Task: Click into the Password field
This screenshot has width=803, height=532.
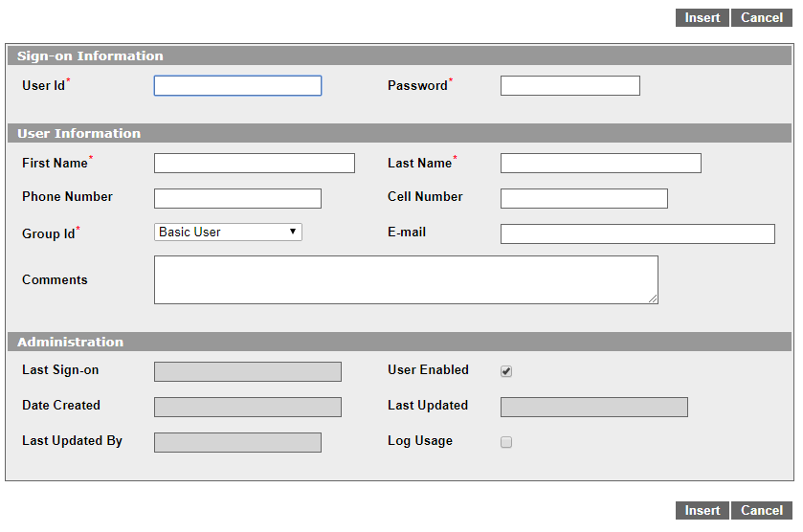Action: click(570, 85)
